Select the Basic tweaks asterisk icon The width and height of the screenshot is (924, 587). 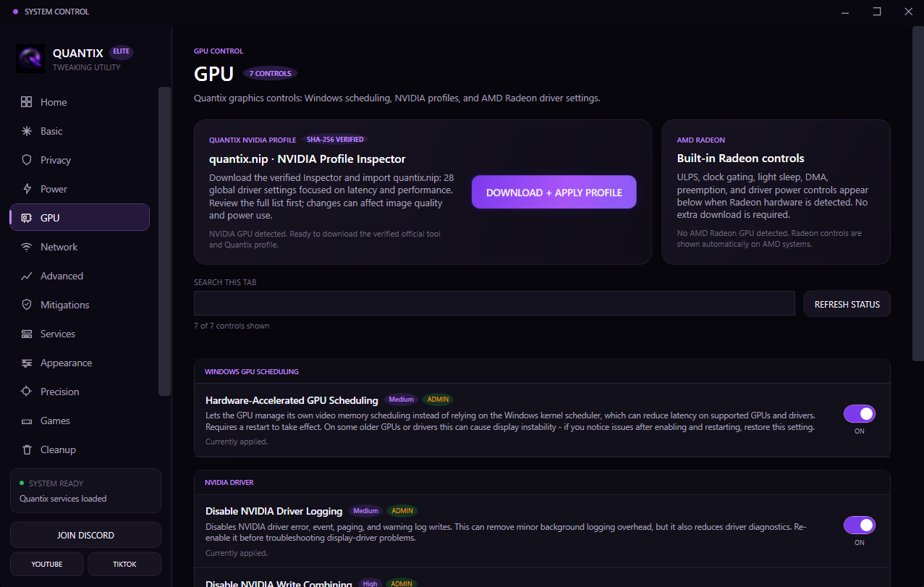coord(27,131)
